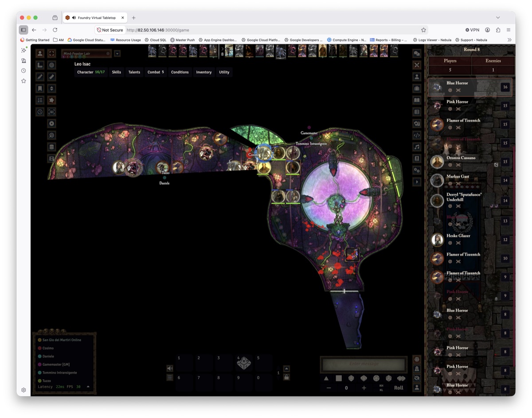Image resolution: width=532 pixels, height=418 pixels.
Task: Open the Rollable Tables sidebar tab
Action: (417, 112)
